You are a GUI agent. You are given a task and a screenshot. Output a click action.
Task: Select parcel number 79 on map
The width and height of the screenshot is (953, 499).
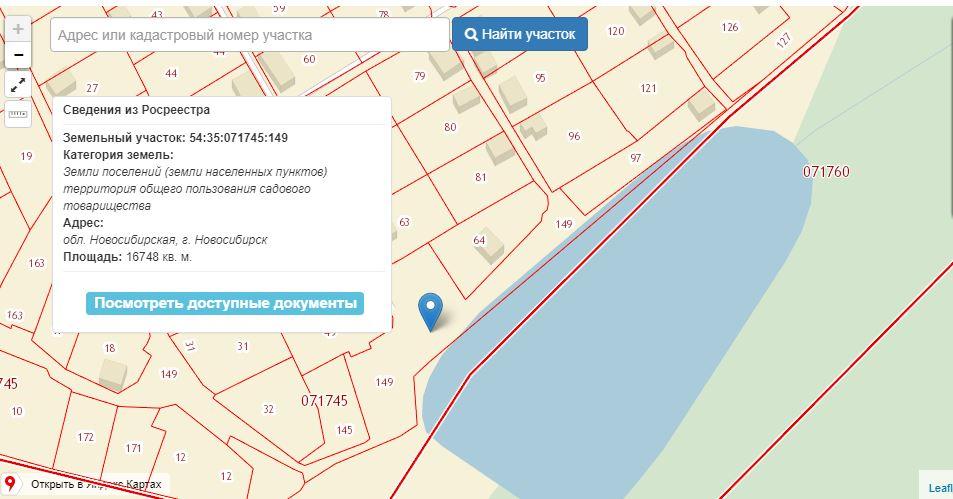pyautogui.click(x=419, y=76)
